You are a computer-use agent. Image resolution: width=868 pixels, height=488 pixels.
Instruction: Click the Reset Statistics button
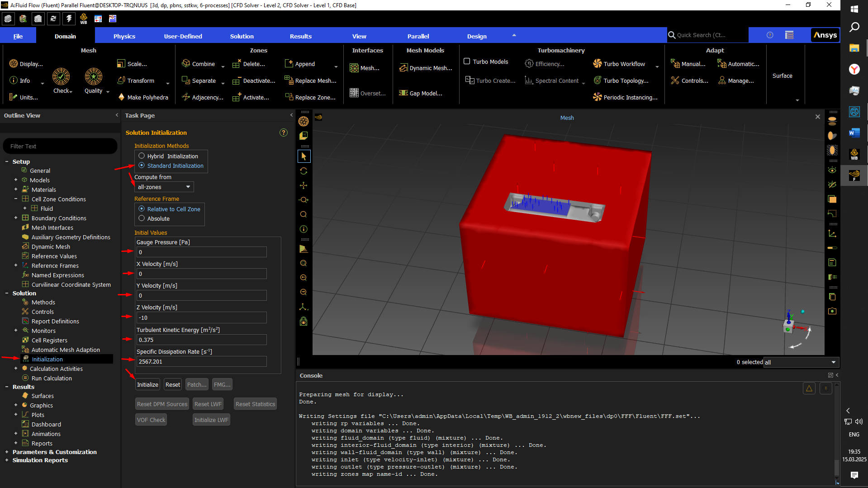point(255,404)
